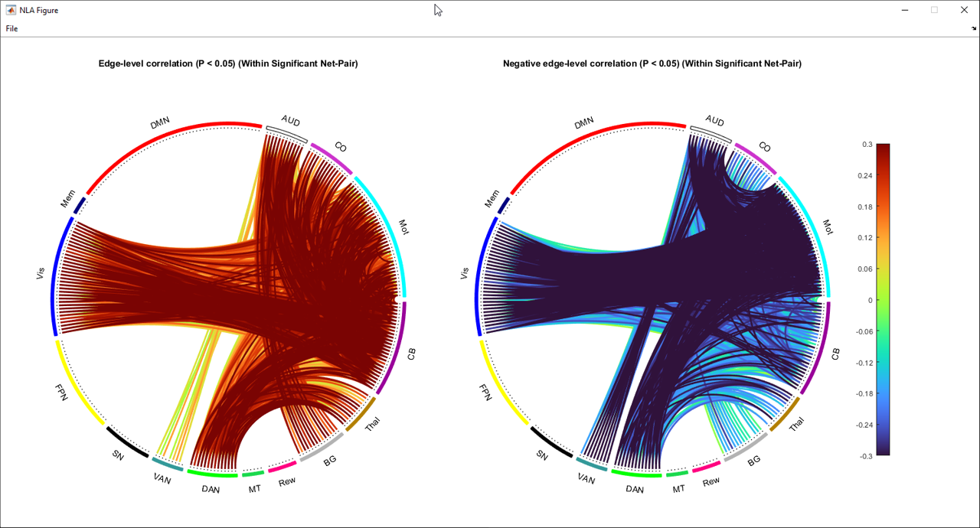Click the dock arrow at the menu bar's right end
This screenshot has height=528, width=980.
[x=973, y=28]
